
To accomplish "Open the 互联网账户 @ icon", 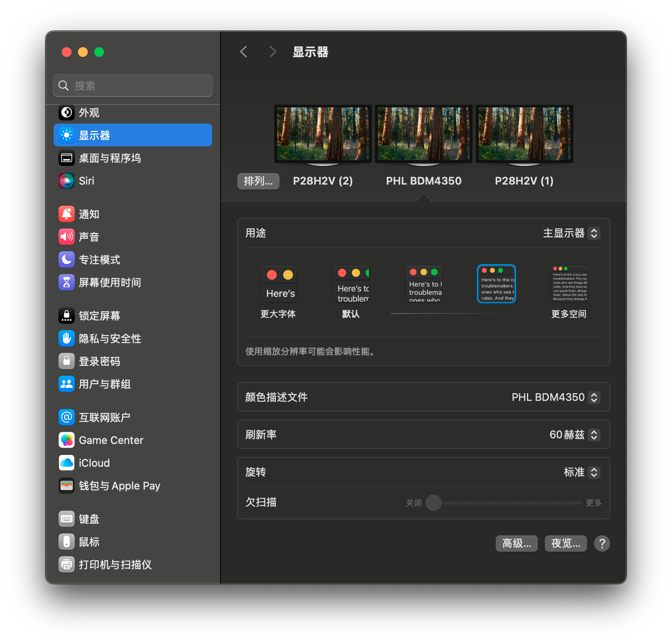I will pyautogui.click(x=67, y=417).
